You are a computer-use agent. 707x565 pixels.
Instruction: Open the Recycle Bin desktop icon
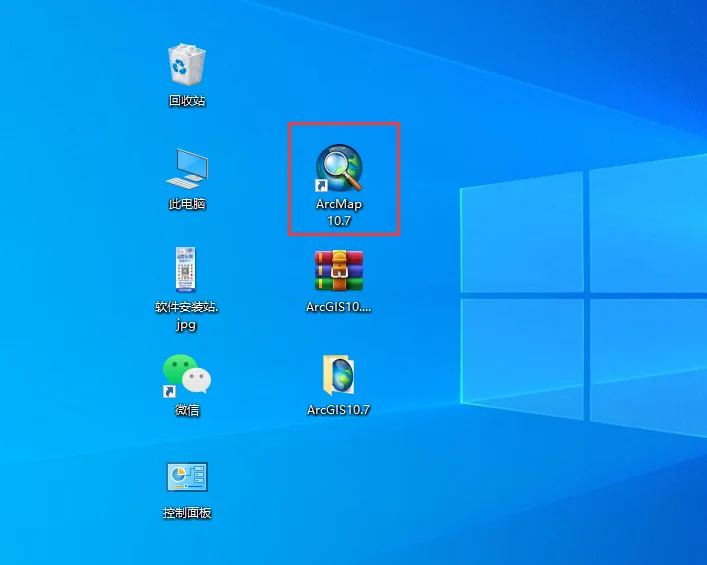(187, 64)
